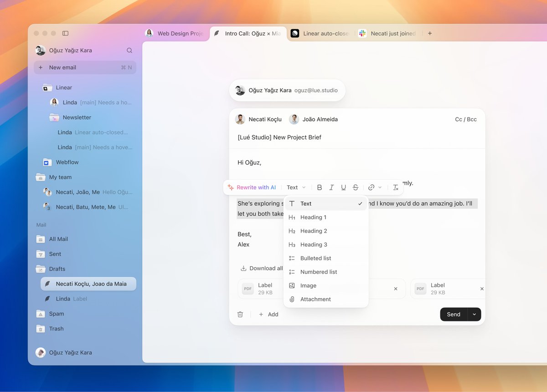
Task: Open search in the sidebar
Action: (129, 51)
